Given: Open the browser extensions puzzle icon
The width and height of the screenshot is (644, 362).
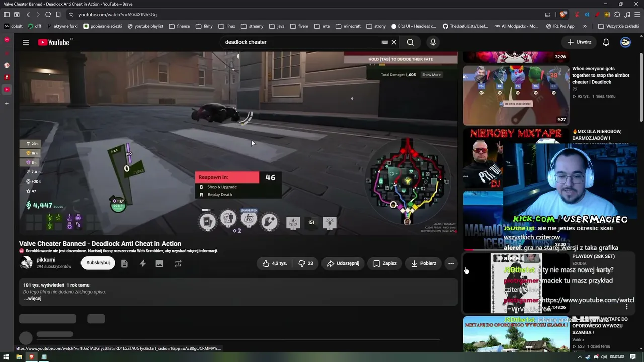Looking at the screenshot, I should click(x=617, y=15).
